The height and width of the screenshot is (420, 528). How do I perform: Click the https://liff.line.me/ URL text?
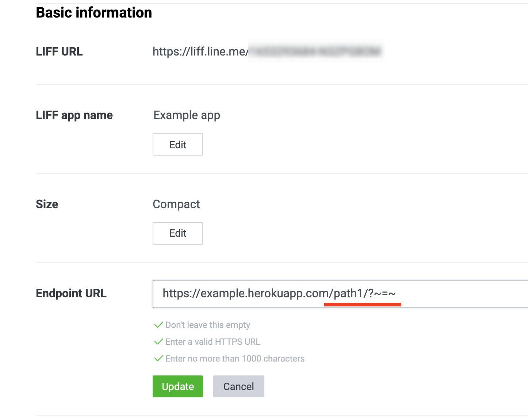click(200, 51)
